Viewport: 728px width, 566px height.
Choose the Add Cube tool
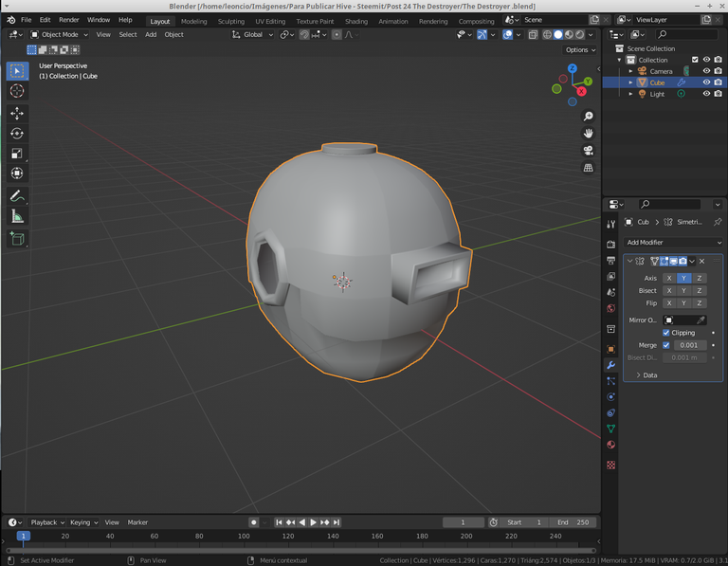pos(17,239)
